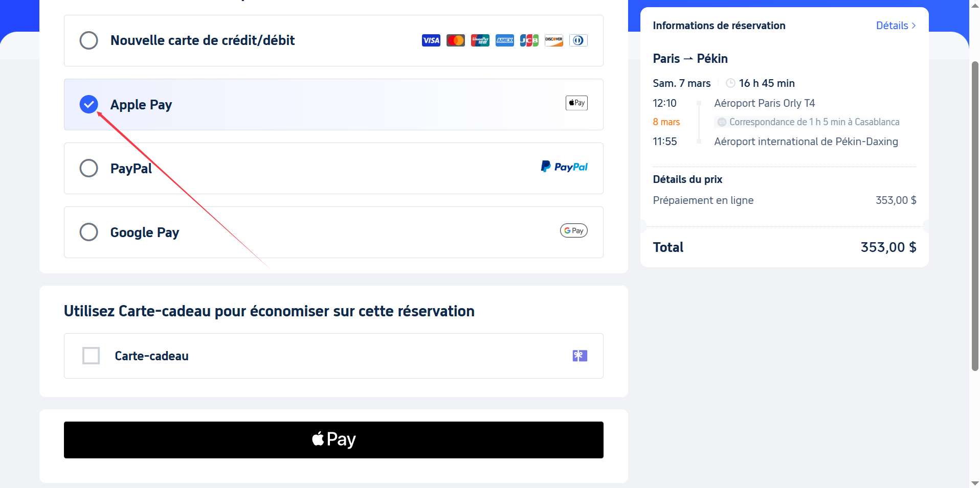This screenshot has height=488, width=980.
Task: Click the Google Pay badge icon
Action: coord(574,230)
